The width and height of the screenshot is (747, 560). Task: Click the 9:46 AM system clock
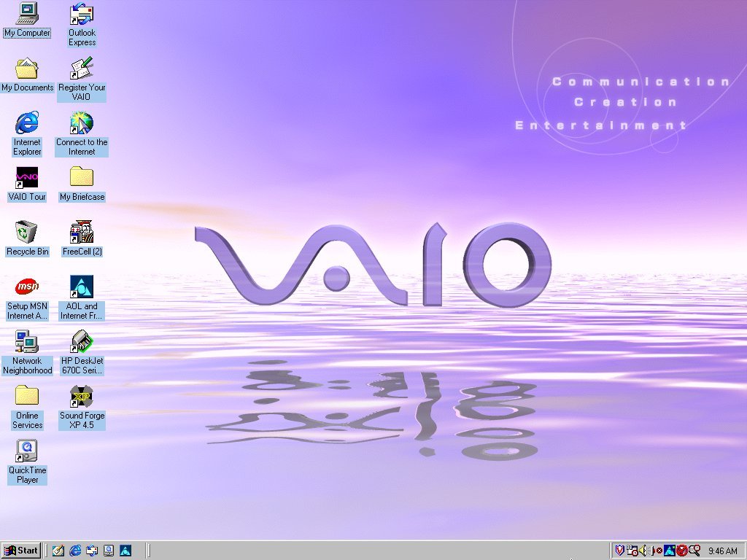[x=723, y=551]
